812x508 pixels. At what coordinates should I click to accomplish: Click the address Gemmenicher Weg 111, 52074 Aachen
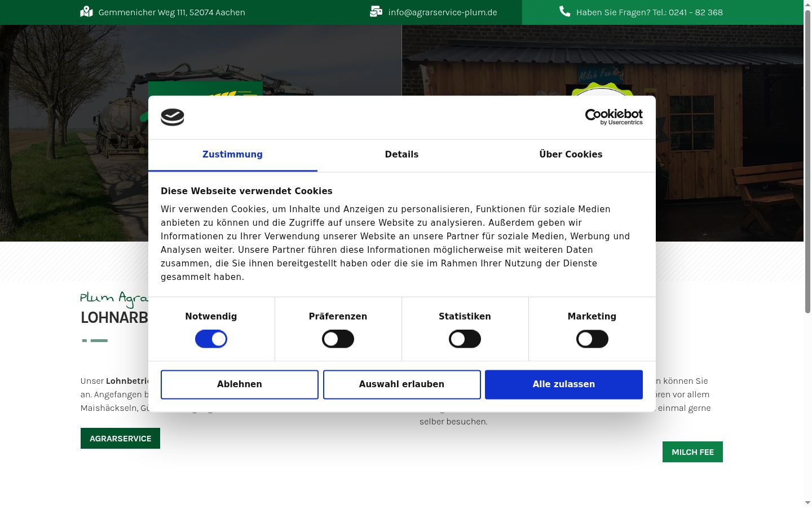coord(171,12)
